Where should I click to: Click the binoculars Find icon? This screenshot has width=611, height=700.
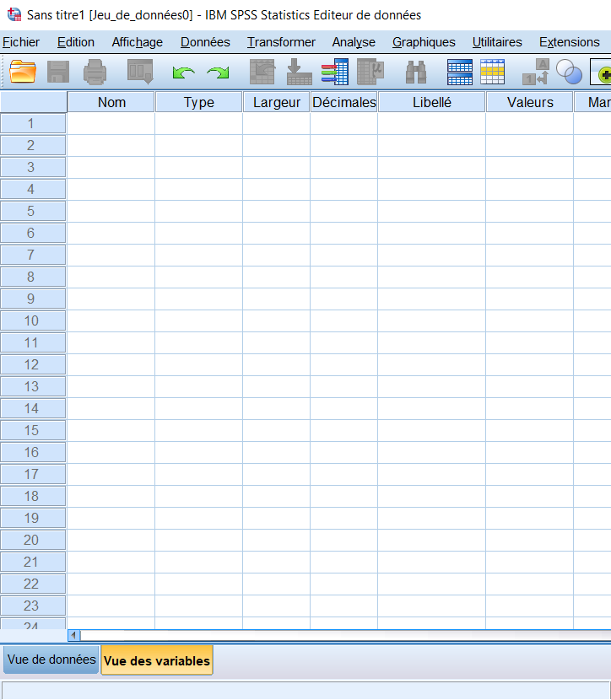coord(416,73)
